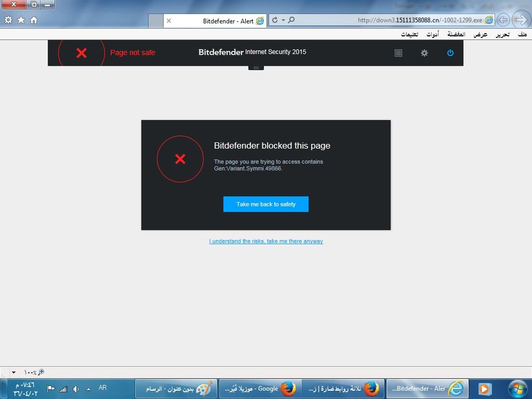Click the Bitdefender toolbar square grid icon
Viewport: 532px width, 399px height.
[x=398, y=53]
